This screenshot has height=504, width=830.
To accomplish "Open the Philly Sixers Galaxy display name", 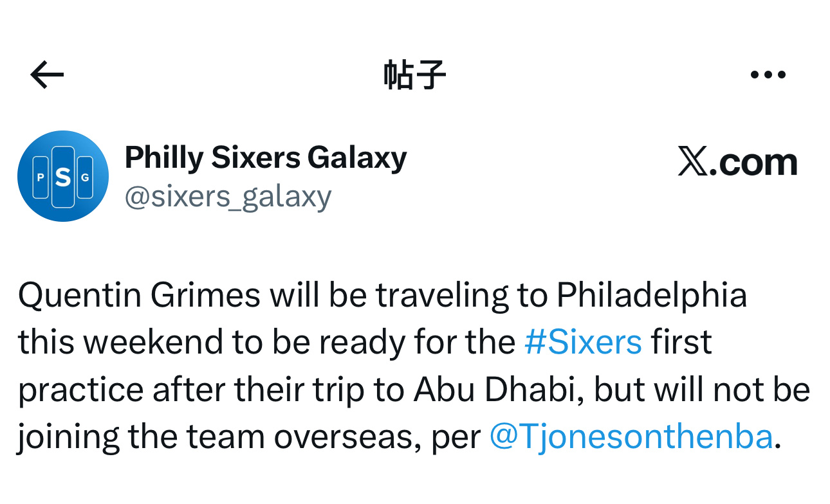I will pyautogui.click(x=266, y=157).
